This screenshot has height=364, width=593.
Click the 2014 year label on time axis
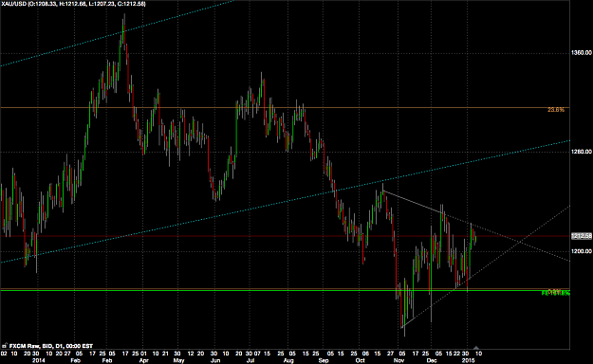pos(39,360)
